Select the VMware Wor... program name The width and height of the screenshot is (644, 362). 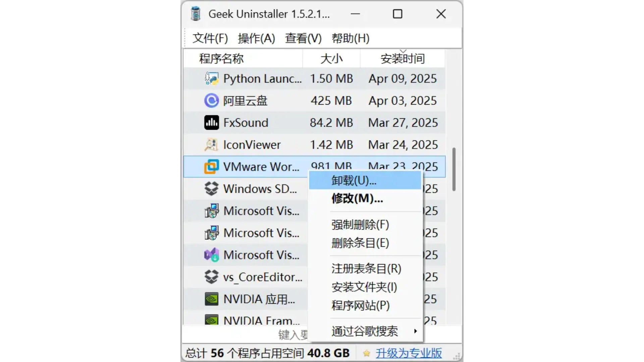pos(261,167)
